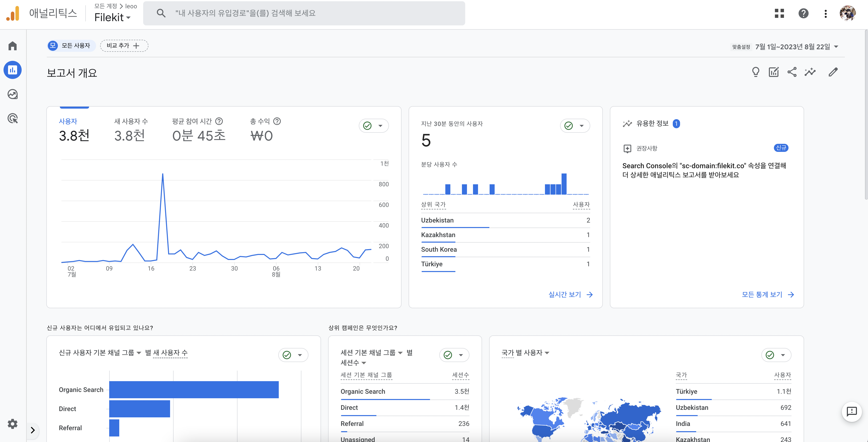This screenshot has height=442, width=868.
Task: Share the report overview
Action: (792, 72)
